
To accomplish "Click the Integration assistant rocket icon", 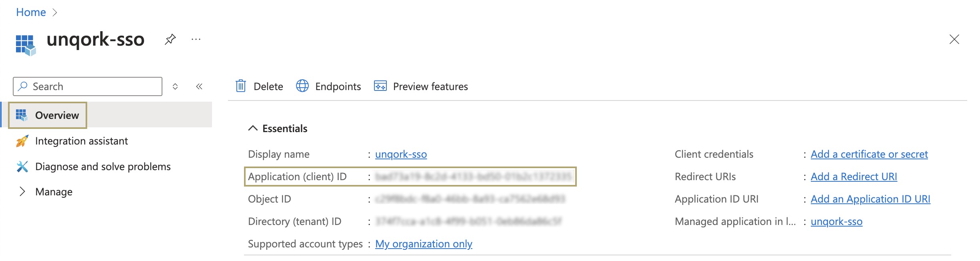I will (x=22, y=141).
